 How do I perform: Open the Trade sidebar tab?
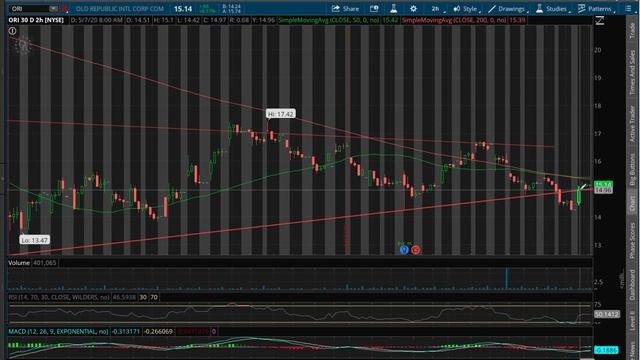pyautogui.click(x=633, y=31)
